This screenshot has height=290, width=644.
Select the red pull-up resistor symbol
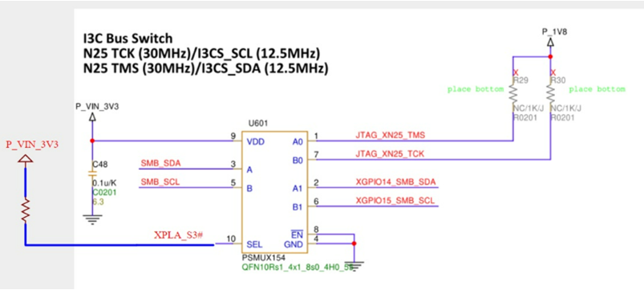pos(25,210)
